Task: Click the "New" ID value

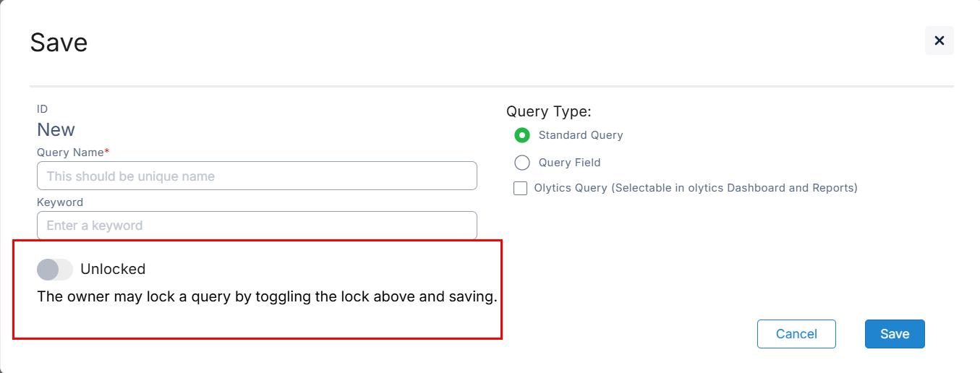Action: (x=56, y=129)
